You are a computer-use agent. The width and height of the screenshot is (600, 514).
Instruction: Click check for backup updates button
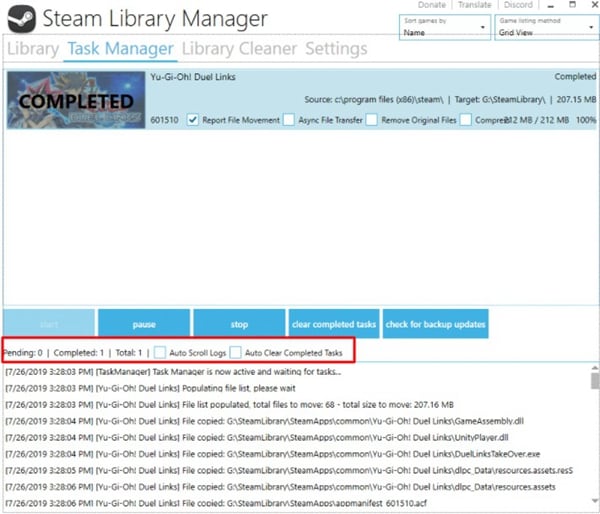(x=435, y=324)
